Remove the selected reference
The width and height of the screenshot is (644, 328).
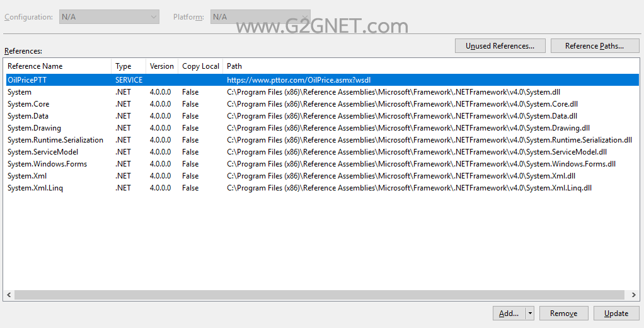(563, 313)
